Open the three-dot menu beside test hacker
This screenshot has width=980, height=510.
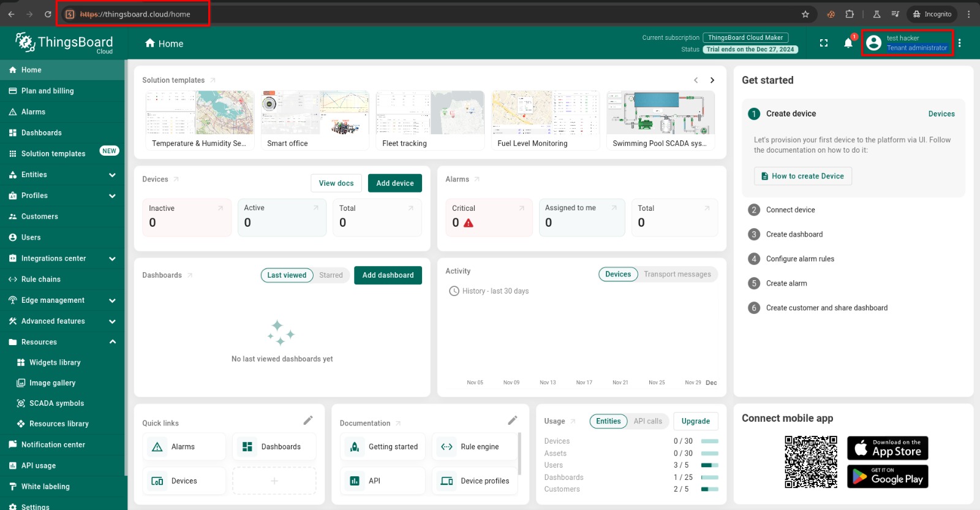[x=960, y=43]
